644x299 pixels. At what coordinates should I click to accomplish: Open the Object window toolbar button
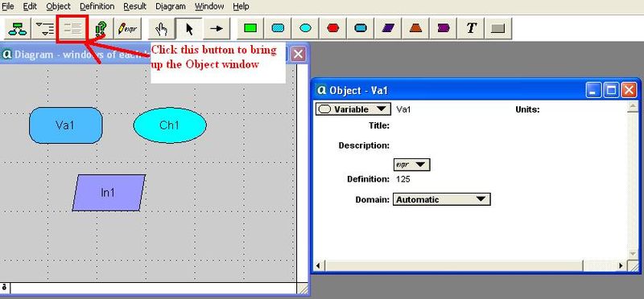click(72, 28)
